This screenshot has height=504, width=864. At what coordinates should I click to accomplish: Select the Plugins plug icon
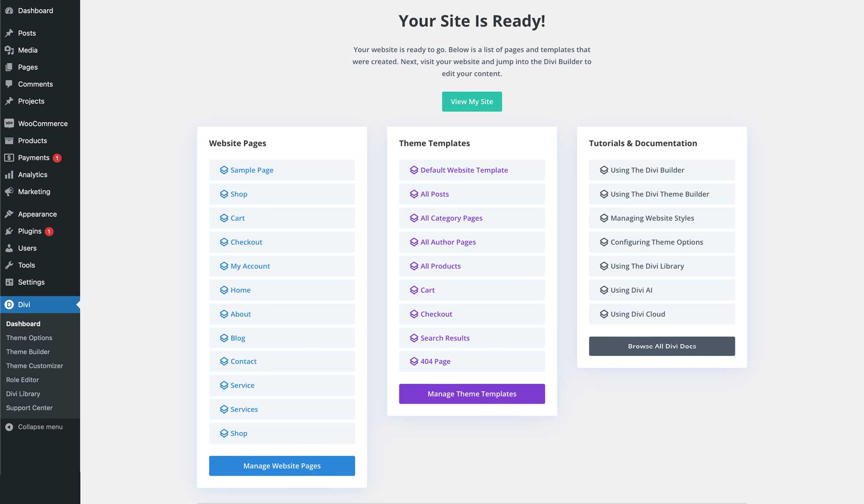[9, 231]
